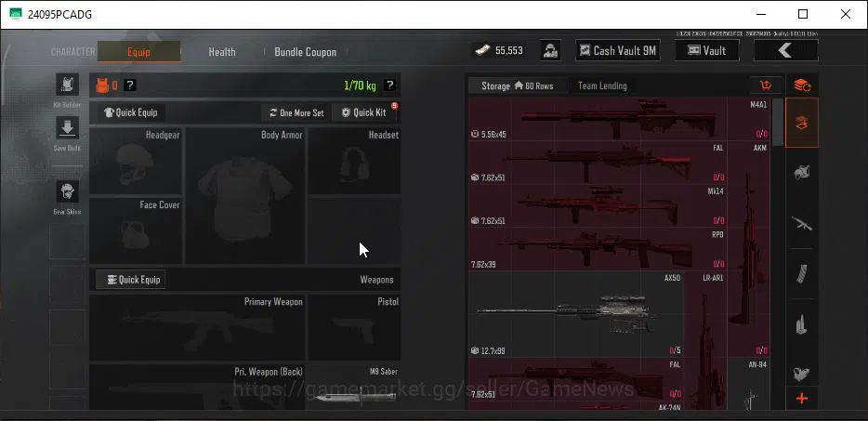Screen dimensions: 868x421
Task: Click the storage sort icon above the scrollbar
Action: tap(766, 86)
